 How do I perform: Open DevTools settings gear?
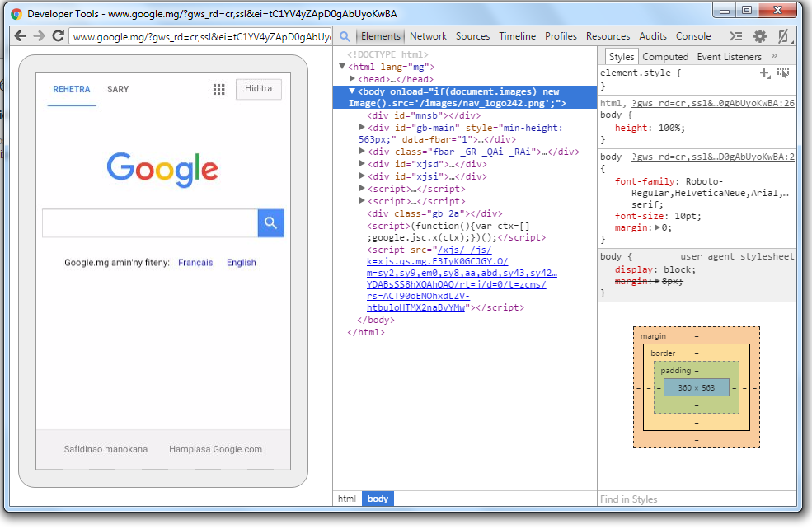click(760, 36)
